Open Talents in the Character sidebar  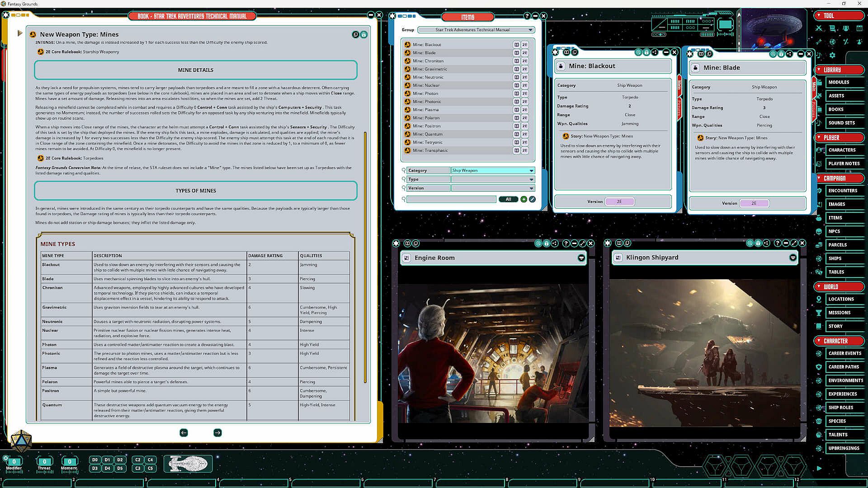tap(838, 435)
